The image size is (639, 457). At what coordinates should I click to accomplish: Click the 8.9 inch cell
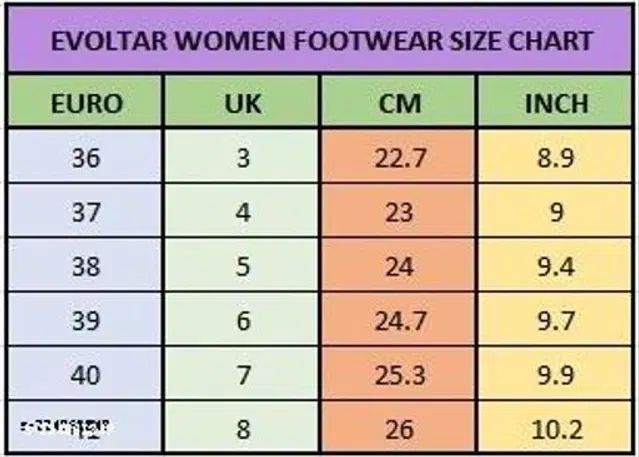(x=557, y=157)
